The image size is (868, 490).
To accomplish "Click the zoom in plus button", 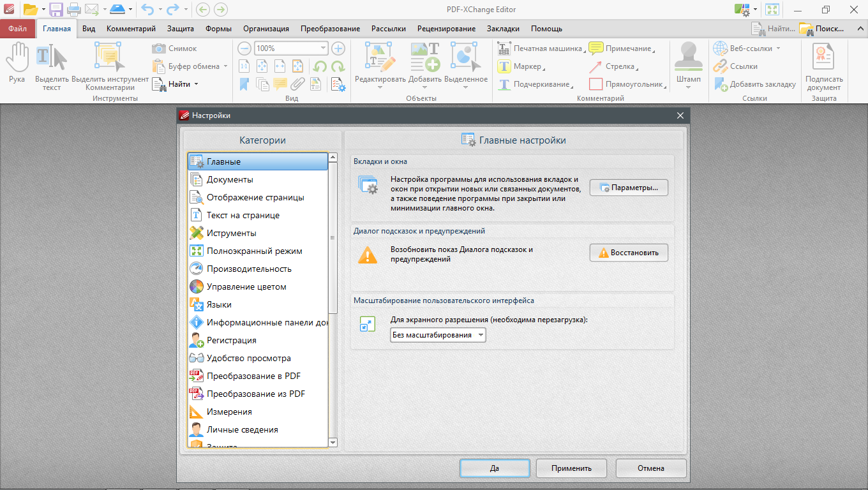I will pyautogui.click(x=338, y=48).
